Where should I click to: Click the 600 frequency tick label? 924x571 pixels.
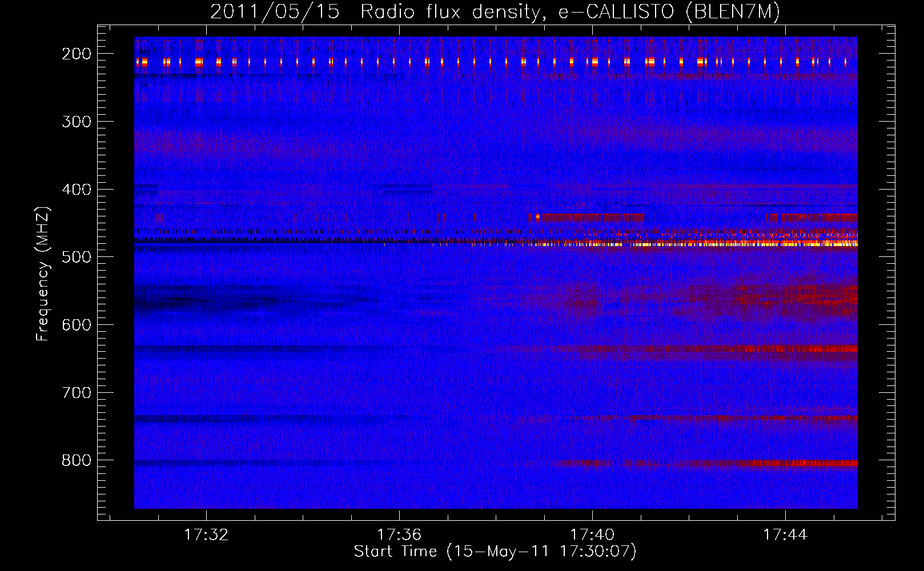[77, 325]
